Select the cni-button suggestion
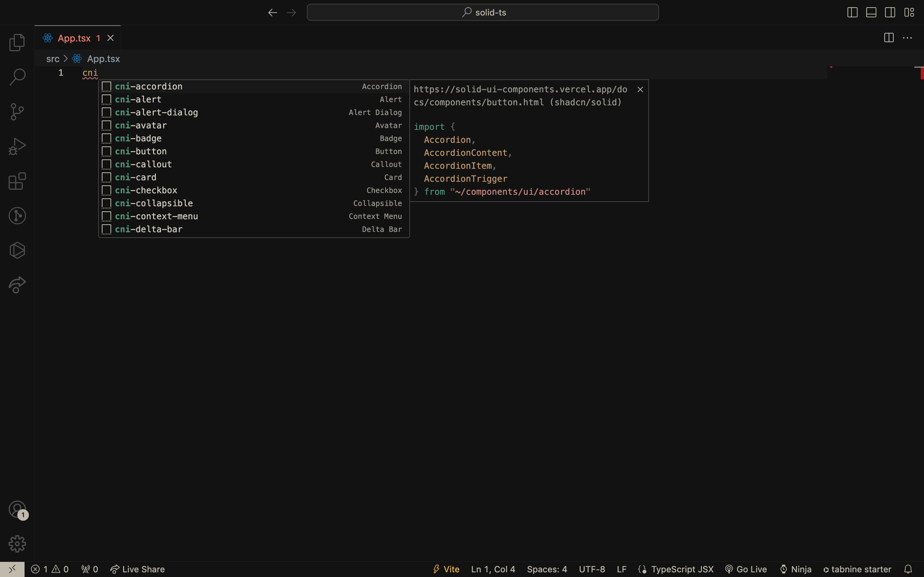 point(141,151)
